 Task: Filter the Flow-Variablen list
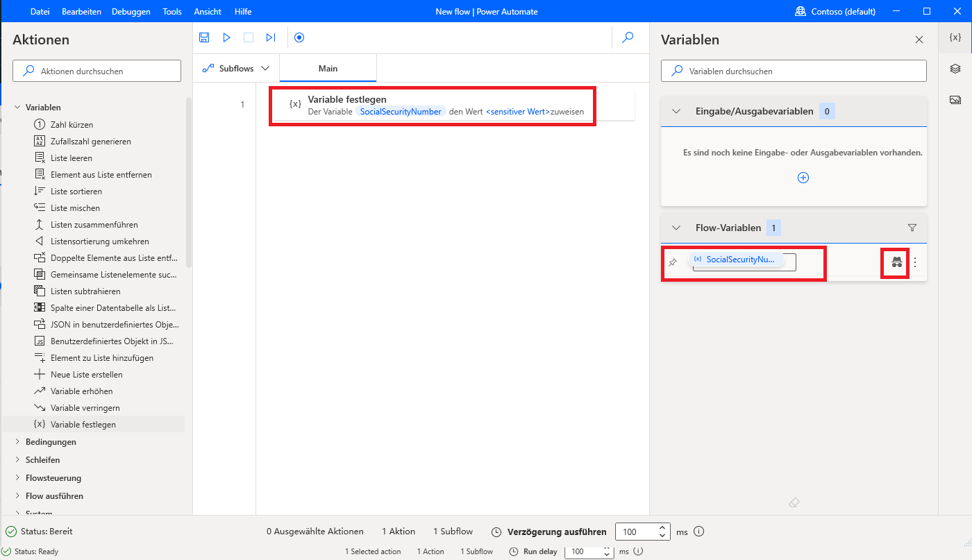pos(912,228)
